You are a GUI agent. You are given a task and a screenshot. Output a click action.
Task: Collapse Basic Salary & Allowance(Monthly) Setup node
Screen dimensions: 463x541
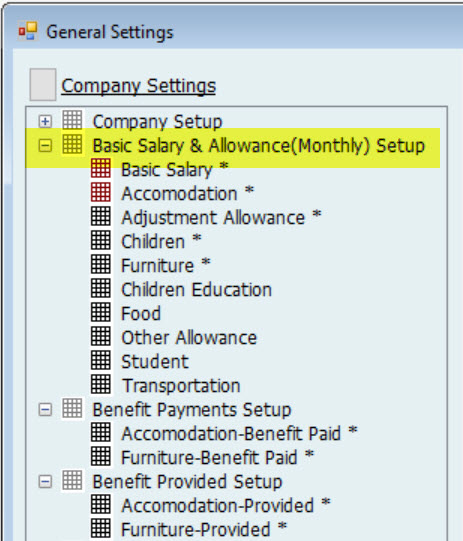(45, 146)
